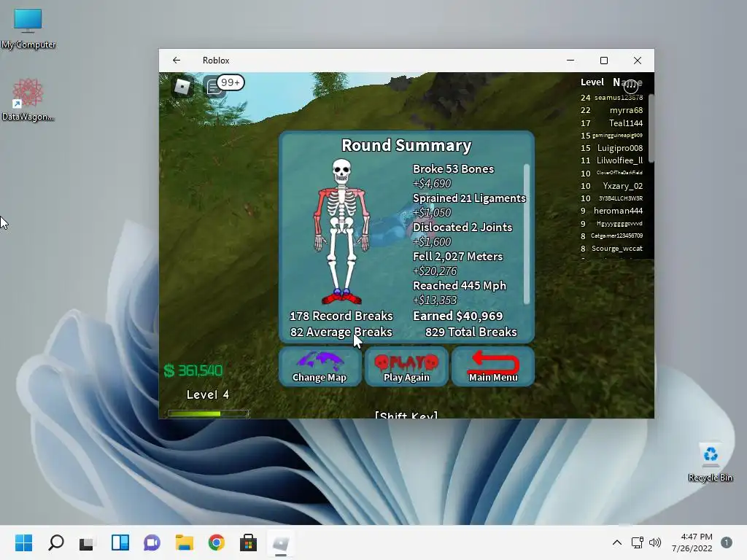Viewport: 747px width, 560px height.
Task: Select leaderboard player Lilwolfiee_ll
Action: click(619, 160)
